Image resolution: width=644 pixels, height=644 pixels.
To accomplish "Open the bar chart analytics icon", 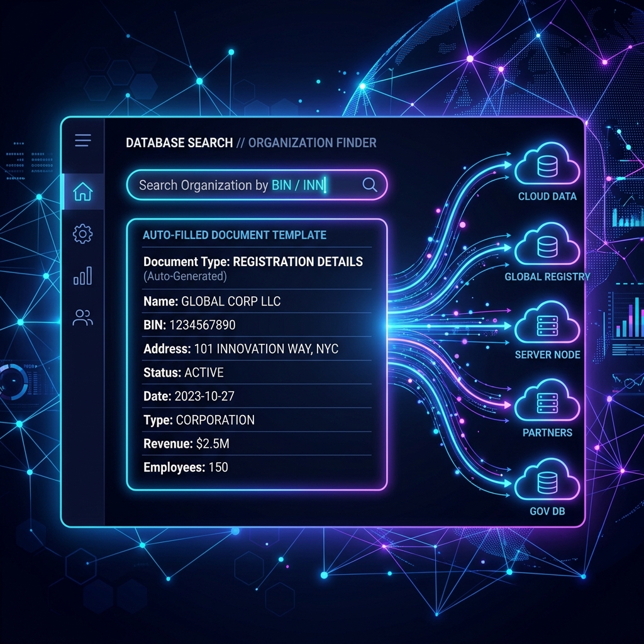I will tap(82, 275).
